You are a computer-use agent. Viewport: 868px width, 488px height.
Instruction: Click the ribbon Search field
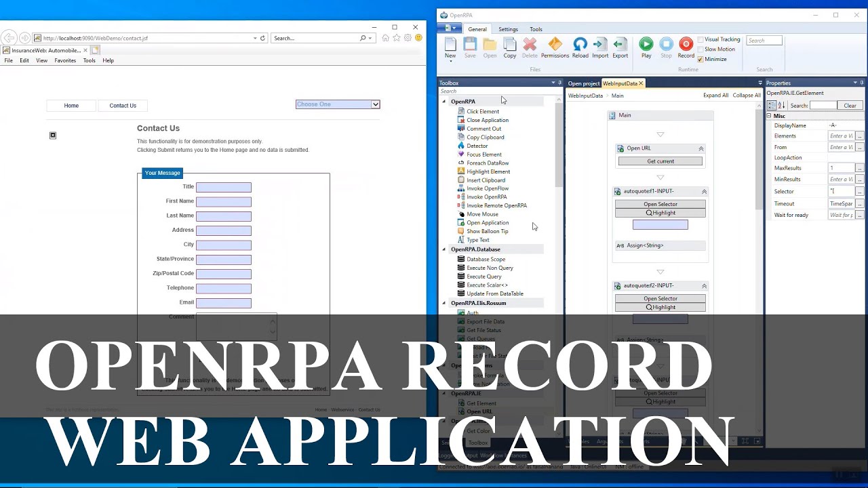click(x=764, y=41)
